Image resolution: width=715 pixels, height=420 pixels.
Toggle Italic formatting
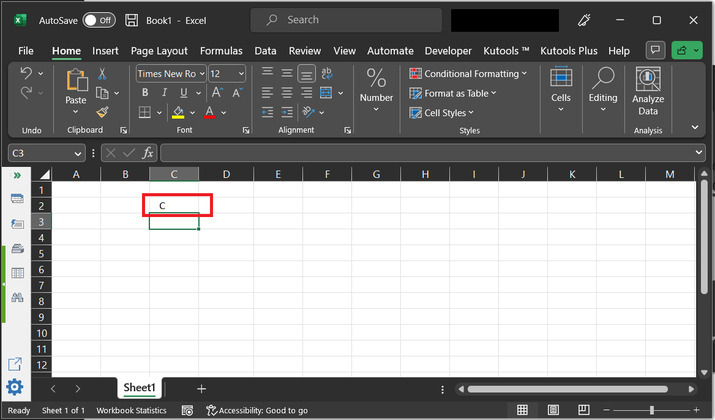pos(162,92)
